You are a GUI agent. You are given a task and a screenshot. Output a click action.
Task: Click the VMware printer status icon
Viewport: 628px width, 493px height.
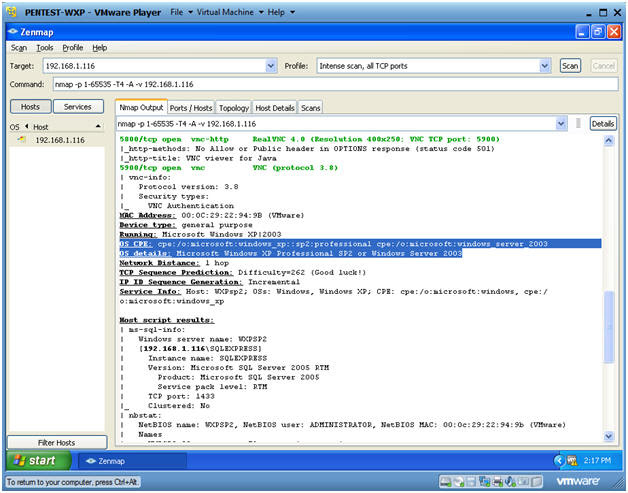497,481
